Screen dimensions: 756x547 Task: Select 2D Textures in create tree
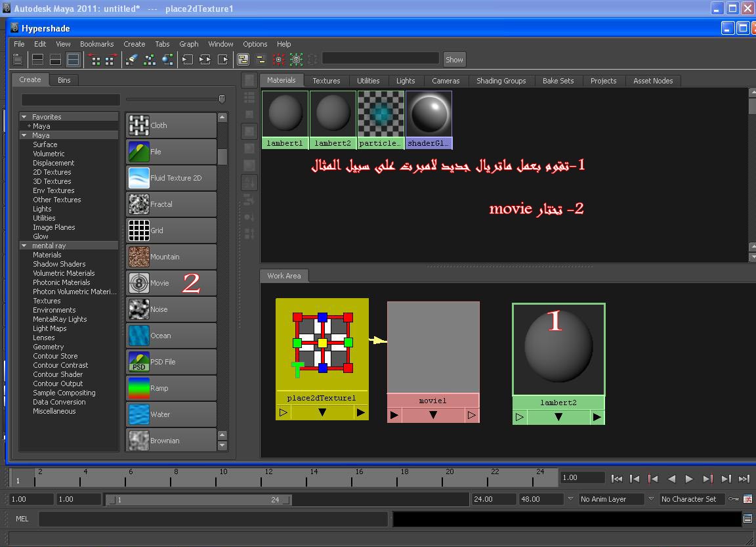pos(52,172)
